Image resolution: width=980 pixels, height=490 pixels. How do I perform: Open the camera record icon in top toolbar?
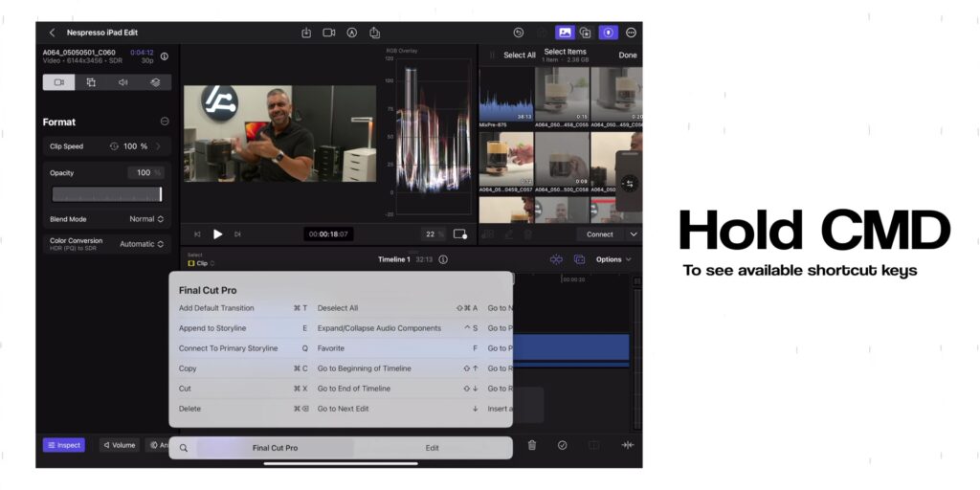[x=329, y=33]
